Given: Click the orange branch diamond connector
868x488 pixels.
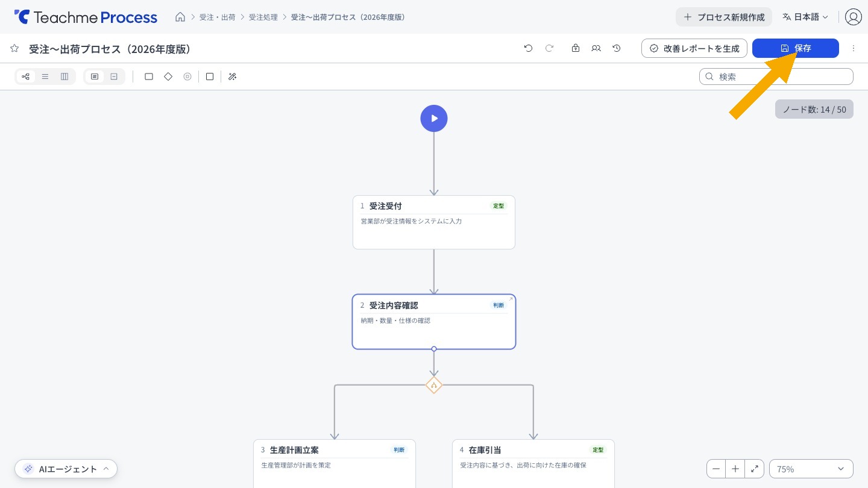Looking at the screenshot, I should pyautogui.click(x=434, y=385).
